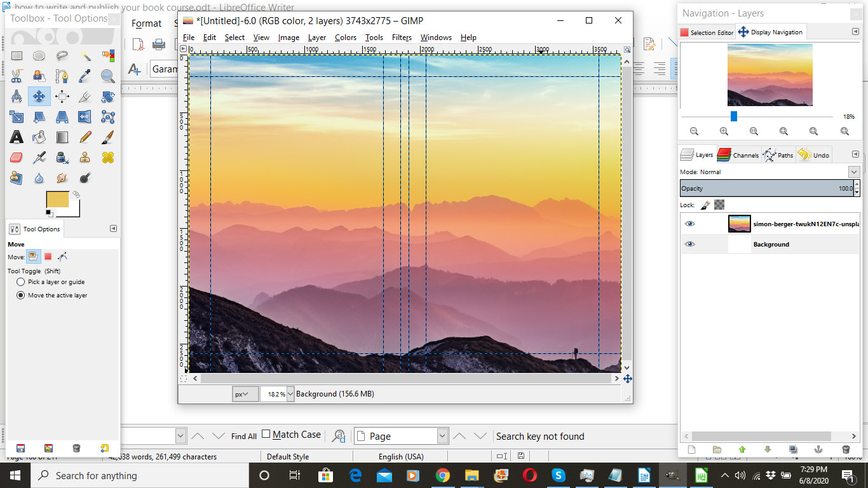Click the yellow foreground color swatch
Screen dimensions: 868x488
point(57,200)
